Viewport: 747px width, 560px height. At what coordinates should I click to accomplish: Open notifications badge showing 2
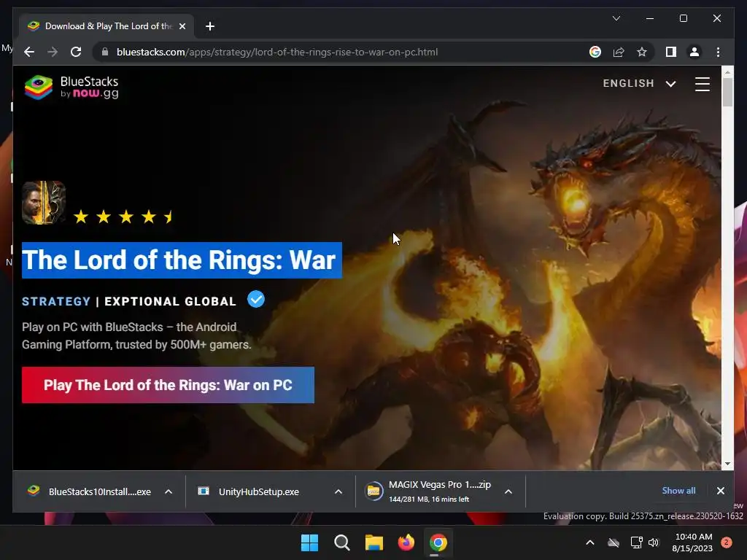pos(727,542)
